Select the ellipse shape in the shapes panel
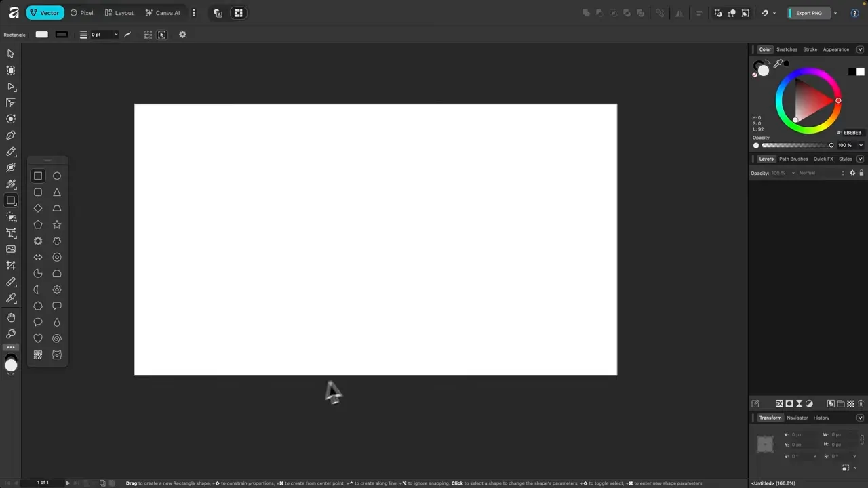 [56, 176]
